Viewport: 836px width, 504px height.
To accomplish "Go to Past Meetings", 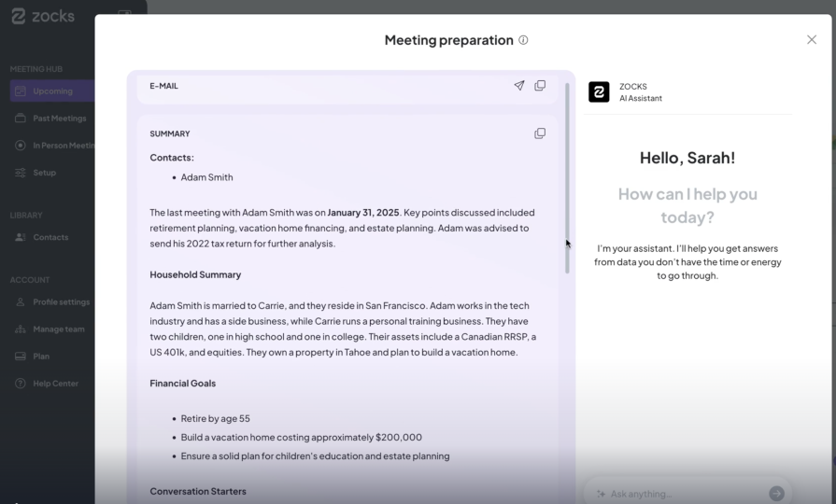I will (59, 119).
